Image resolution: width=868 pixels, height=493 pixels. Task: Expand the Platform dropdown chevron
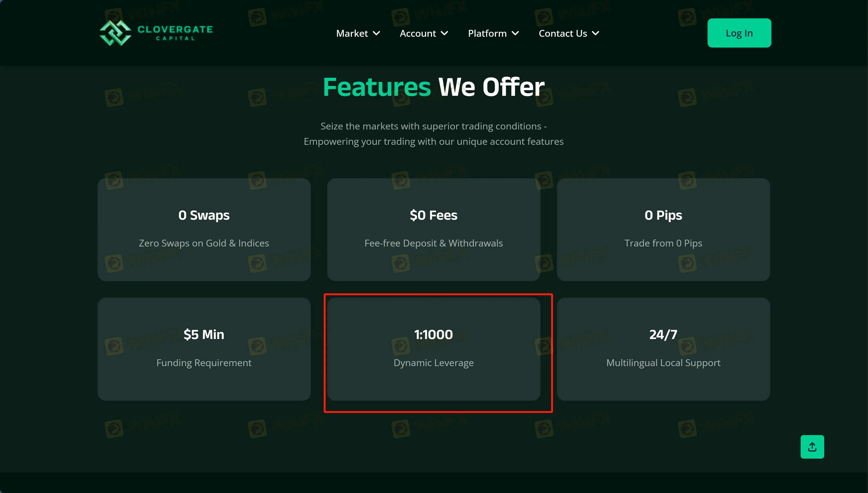tap(515, 33)
